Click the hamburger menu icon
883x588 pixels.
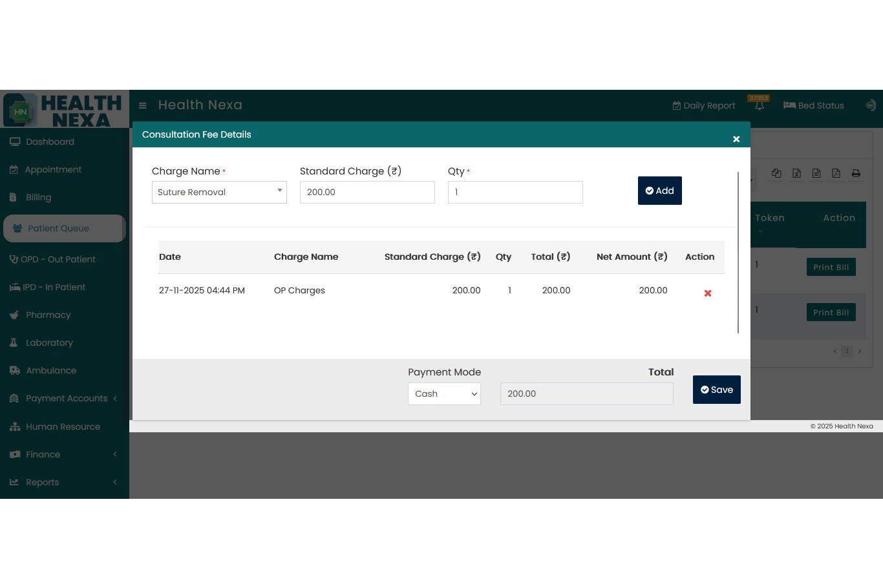pyautogui.click(x=142, y=105)
